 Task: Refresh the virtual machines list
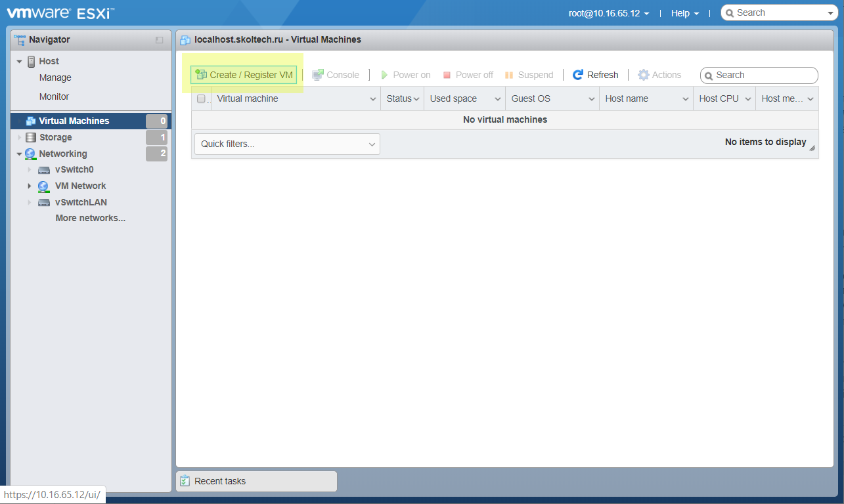pyautogui.click(x=596, y=75)
